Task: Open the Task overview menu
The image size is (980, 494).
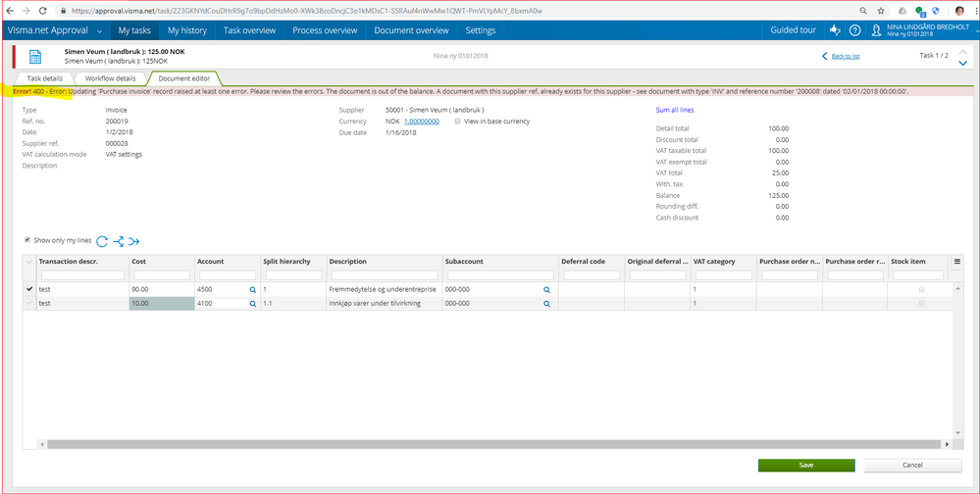Action: tap(249, 30)
